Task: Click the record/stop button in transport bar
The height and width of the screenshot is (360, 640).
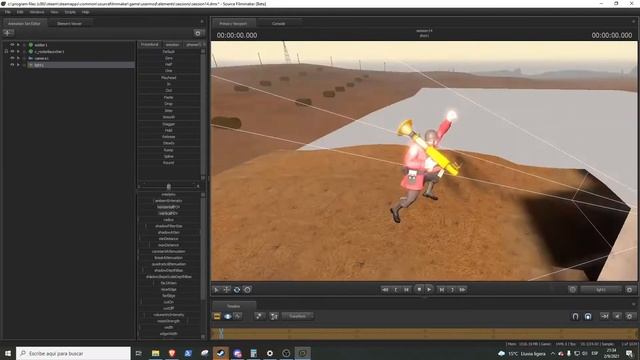Action: [x=419, y=289]
